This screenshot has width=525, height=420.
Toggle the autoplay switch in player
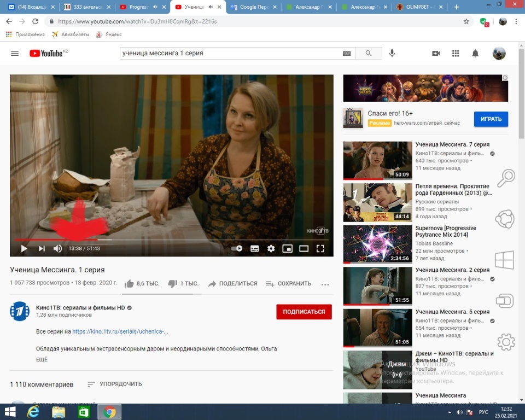(x=237, y=248)
